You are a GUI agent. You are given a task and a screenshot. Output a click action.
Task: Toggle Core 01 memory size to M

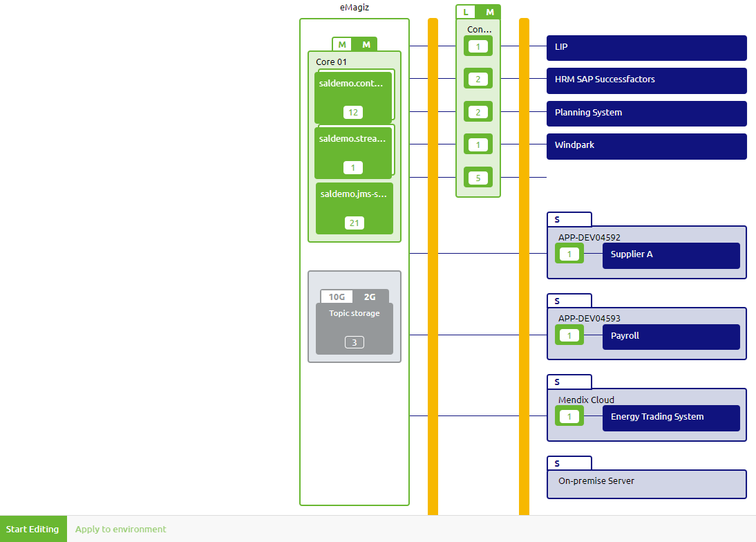pos(366,44)
